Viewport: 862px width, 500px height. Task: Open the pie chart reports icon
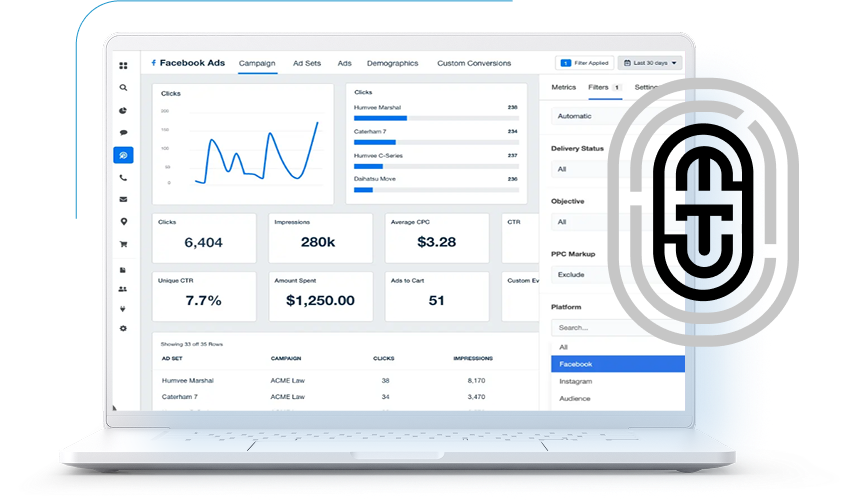click(123, 110)
